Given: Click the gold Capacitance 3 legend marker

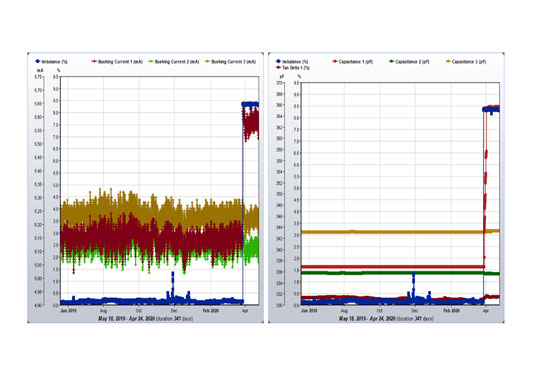Looking at the screenshot, I should coord(448,62).
